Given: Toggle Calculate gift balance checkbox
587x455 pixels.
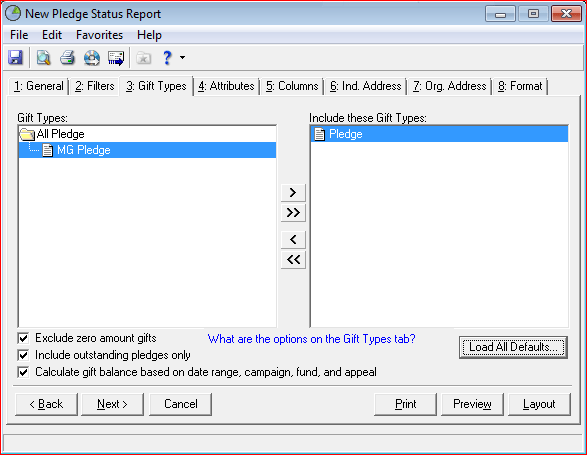Looking at the screenshot, I should (x=23, y=372).
